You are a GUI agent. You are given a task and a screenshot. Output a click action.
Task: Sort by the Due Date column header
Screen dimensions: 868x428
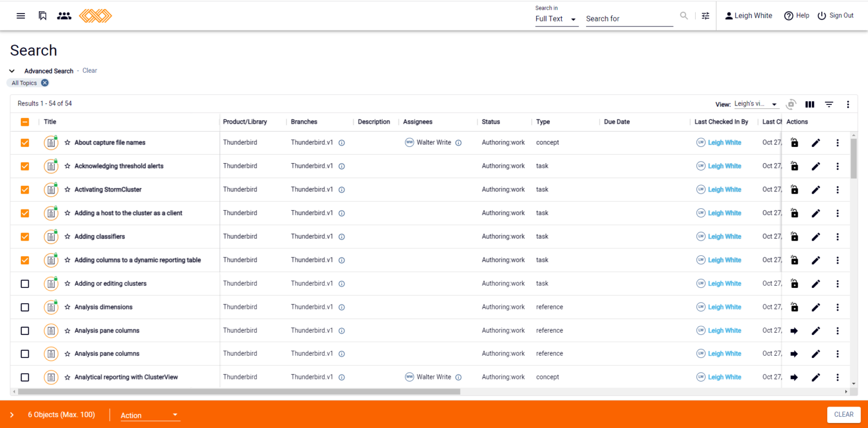(x=617, y=121)
